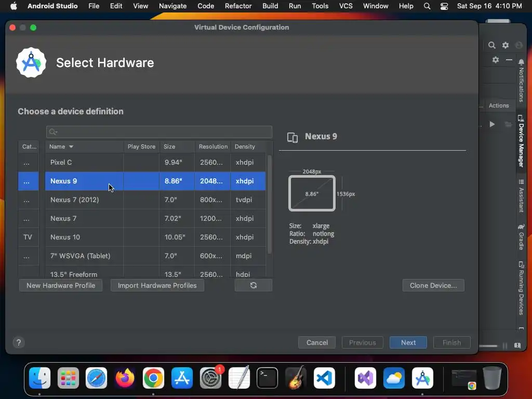Open Firefox from the dock
The image size is (532, 399).
(x=125, y=378)
